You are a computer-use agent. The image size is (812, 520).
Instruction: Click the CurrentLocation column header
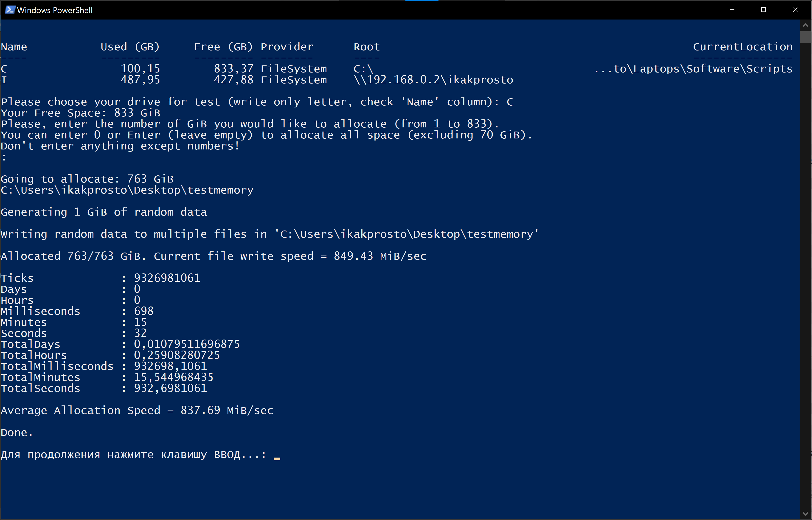point(743,47)
